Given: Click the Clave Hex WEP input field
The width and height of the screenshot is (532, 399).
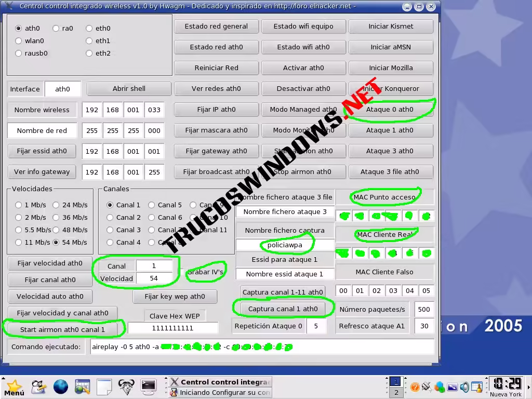Looking at the screenshot, I should coord(172,328).
